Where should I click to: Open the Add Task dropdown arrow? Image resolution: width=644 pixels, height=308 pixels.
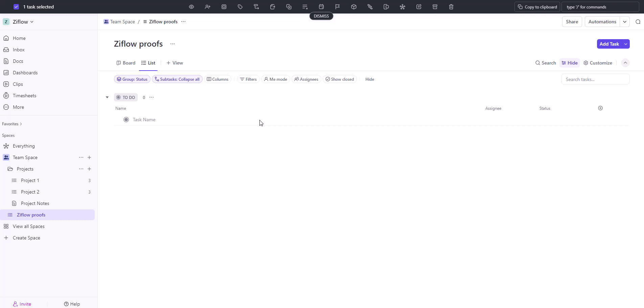point(626,44)
